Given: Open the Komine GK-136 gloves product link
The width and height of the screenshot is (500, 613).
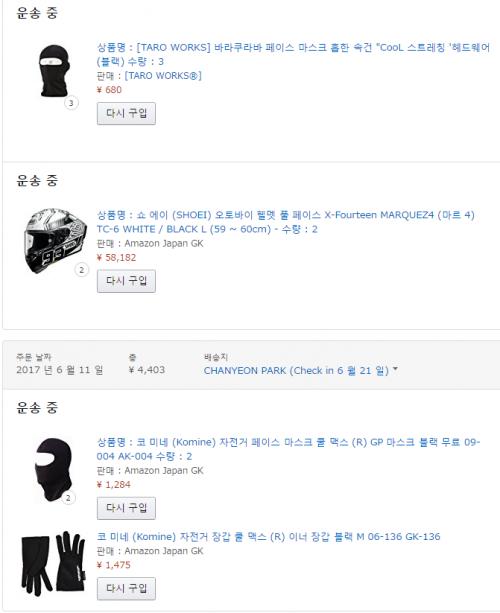Looking at the screenshot, I should click(269, 536).
